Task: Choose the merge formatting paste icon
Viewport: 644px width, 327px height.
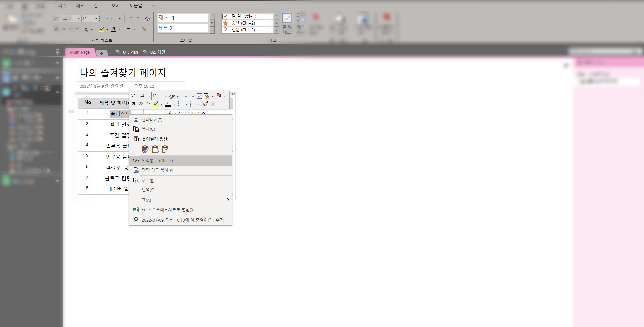Action: point(155,149)
